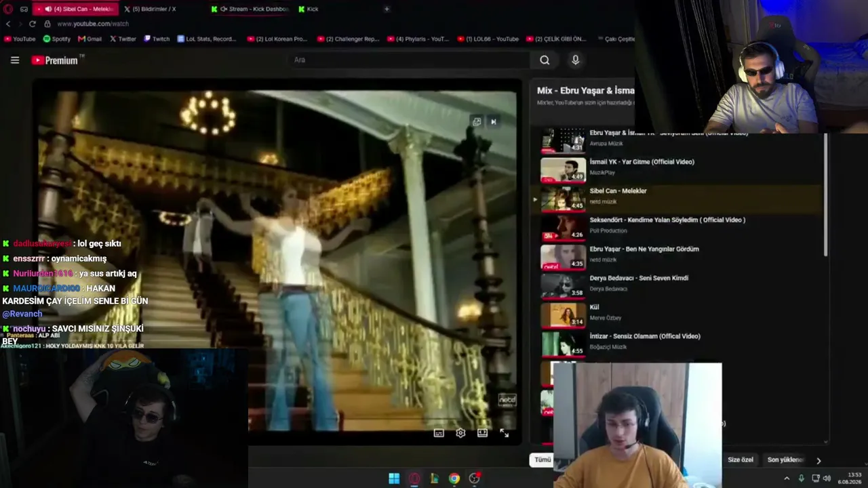Toggle subtitles on the video player
Image resolution: width=868 pixels, height=488 pixels.
coord(439,433)
